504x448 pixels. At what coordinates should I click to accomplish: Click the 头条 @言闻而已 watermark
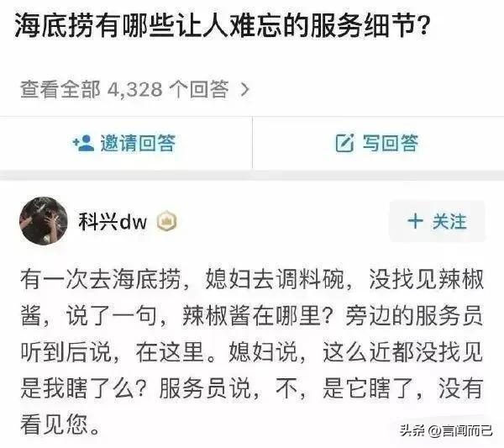[446, 430]
